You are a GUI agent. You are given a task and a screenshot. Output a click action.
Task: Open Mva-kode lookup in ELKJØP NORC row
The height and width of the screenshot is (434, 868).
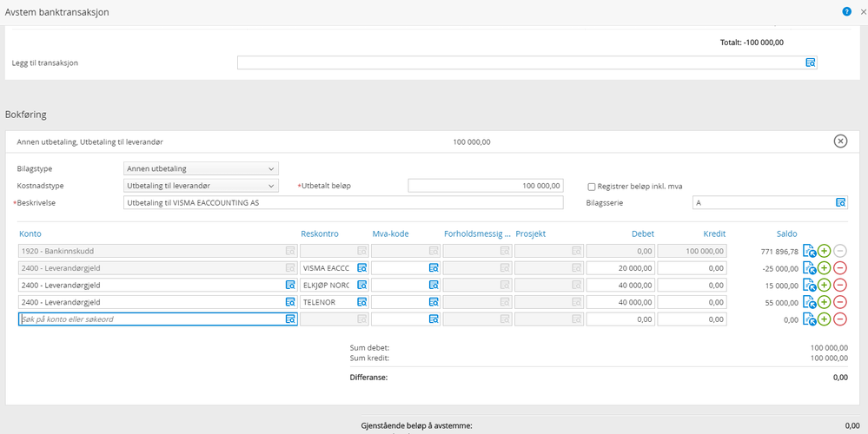pyautogui.click(x=434, y=286)
